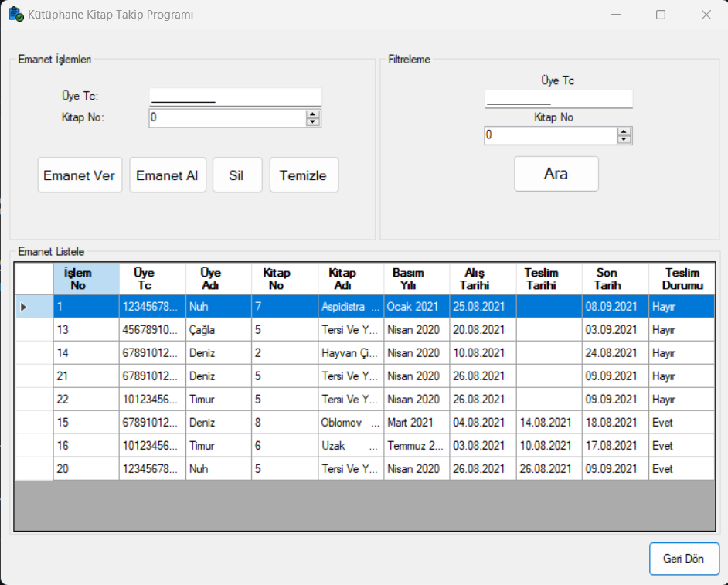Click the Ocak 2021 cell
Viewport: 728px width, 585px height.
pyautogui.click(x=417, y=307)
